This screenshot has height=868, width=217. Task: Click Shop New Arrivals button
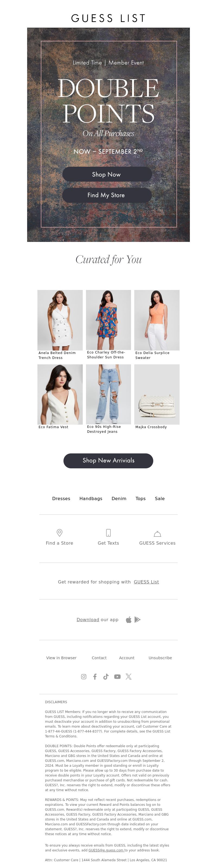(108, 461)
